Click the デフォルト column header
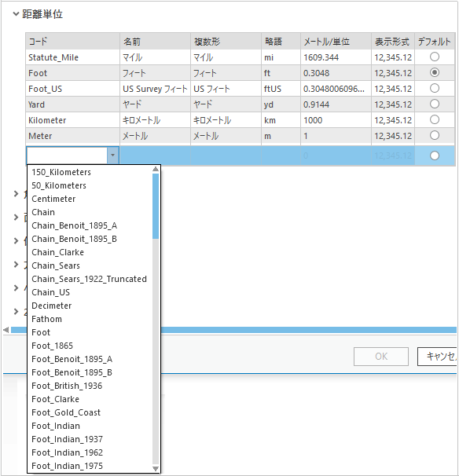459x476 pixels. pyautogui.click(x=435, y=42)
